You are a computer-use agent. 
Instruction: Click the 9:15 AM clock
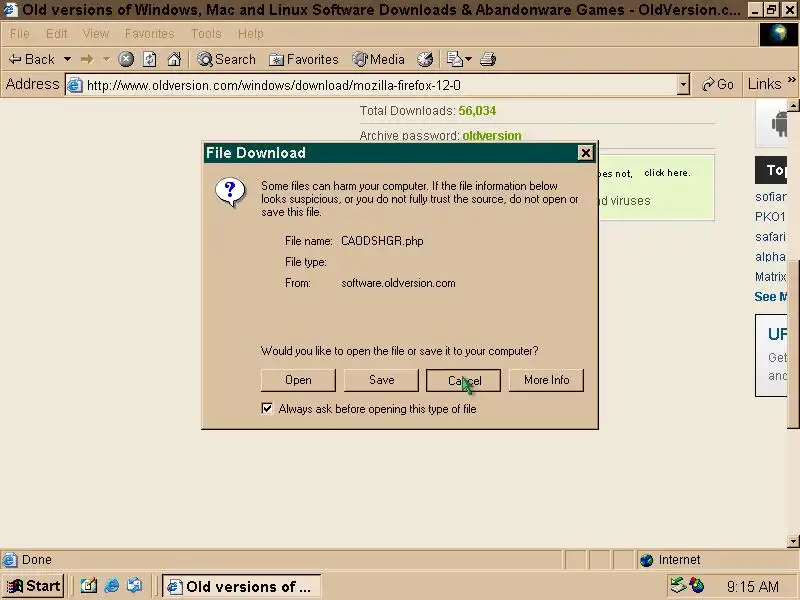click(x=753, y=587)
